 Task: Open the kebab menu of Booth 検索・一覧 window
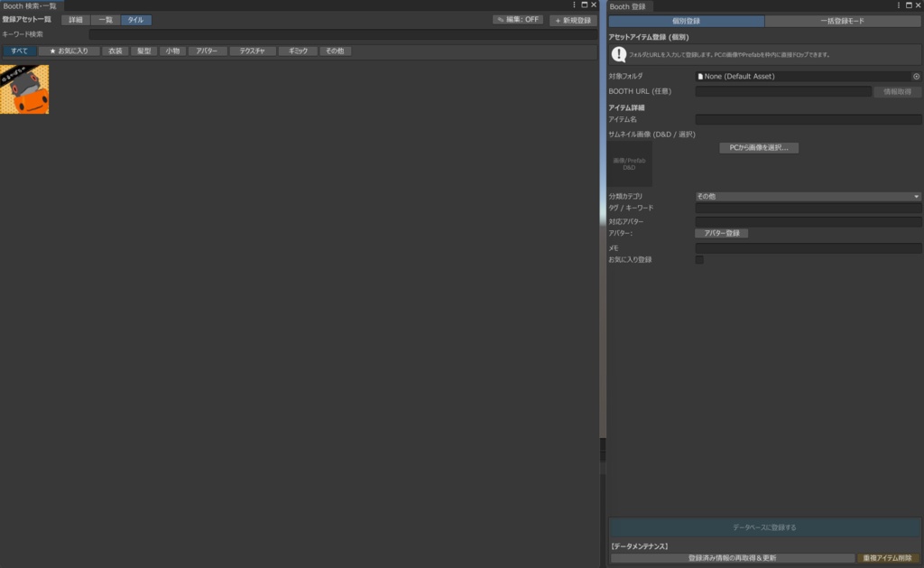574,5
